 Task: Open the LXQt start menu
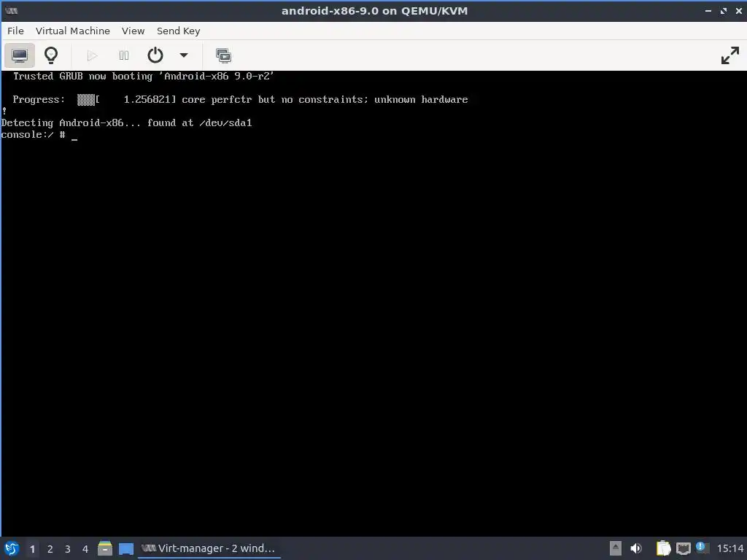click(12, 548)
